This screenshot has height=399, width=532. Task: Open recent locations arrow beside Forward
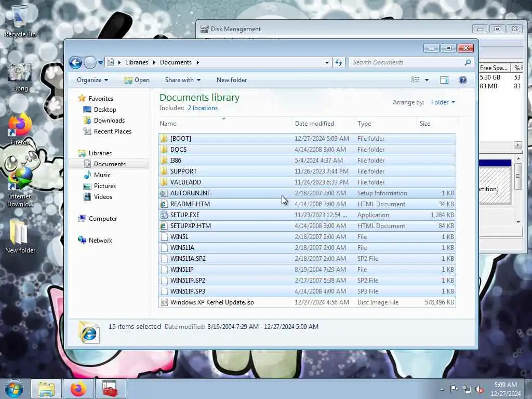point(100,63)
